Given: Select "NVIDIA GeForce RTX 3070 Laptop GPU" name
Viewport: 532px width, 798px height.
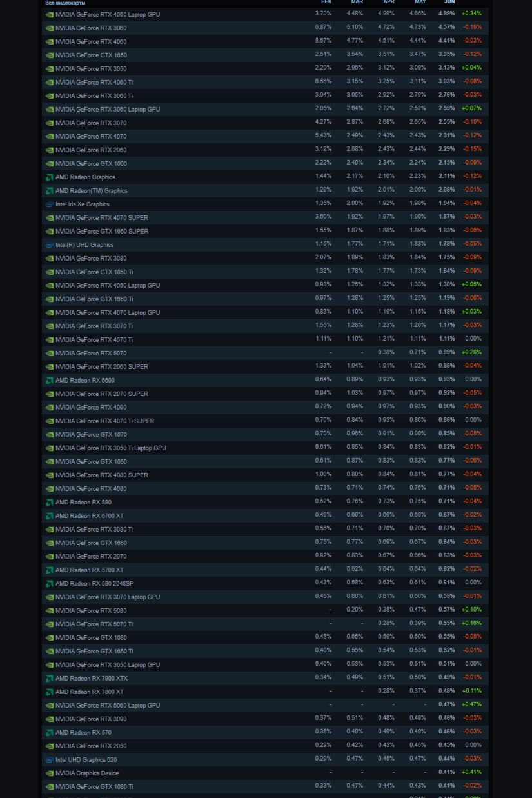Looking at the screenshot, I should point(108,597).
